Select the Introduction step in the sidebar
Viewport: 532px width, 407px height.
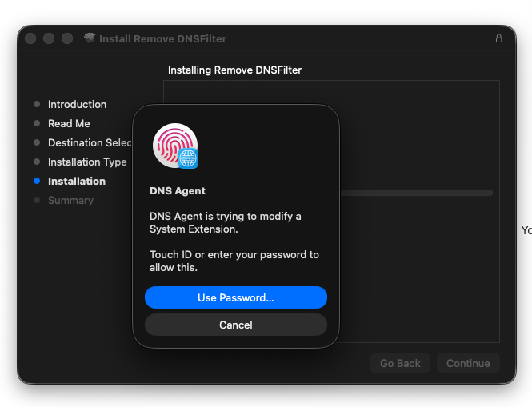pyautogui.click(x=77, y=104)
